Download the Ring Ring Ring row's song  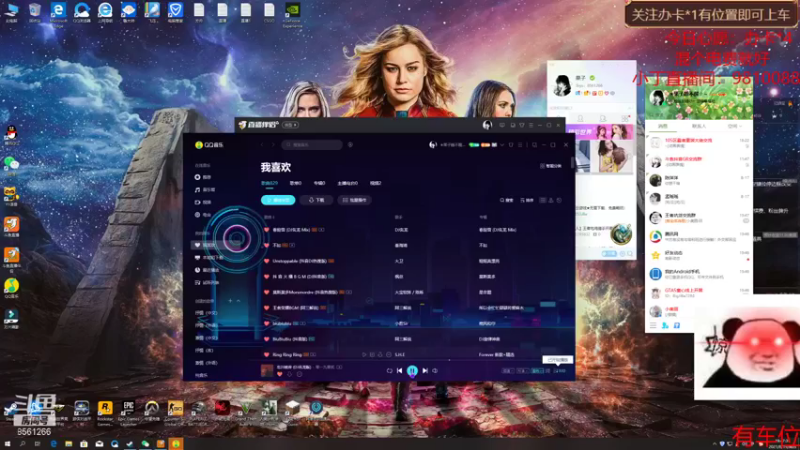[380, 355]
